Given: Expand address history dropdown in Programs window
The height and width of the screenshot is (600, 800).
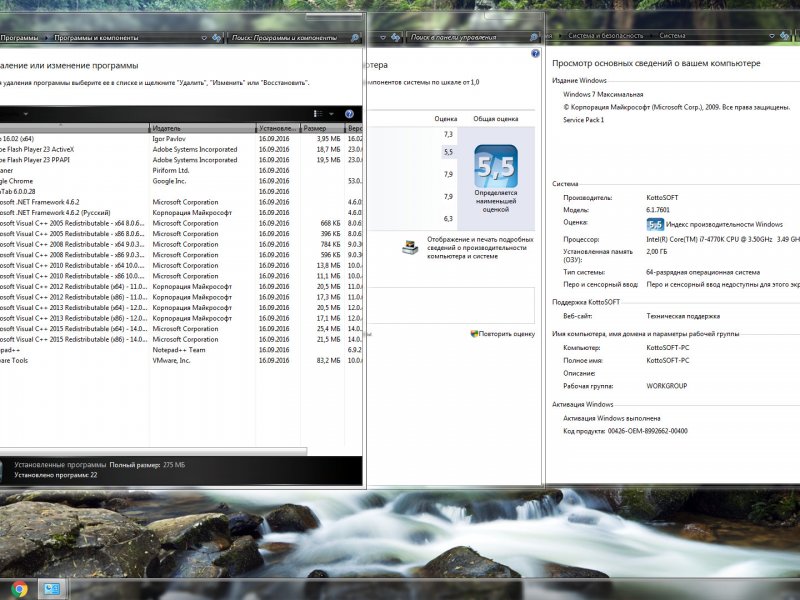Looking at the screenshot, I should (204, 38).
